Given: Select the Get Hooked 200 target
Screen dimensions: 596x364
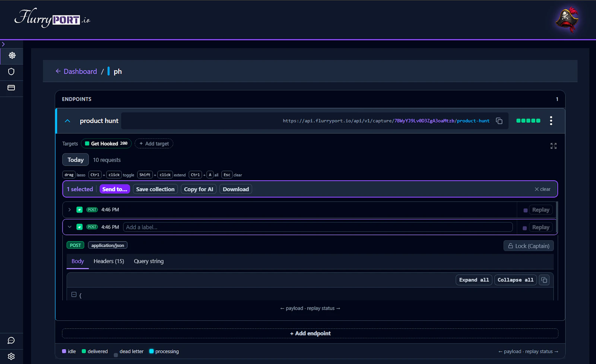Looking at the screenshot, I should (x=106, y=143).
